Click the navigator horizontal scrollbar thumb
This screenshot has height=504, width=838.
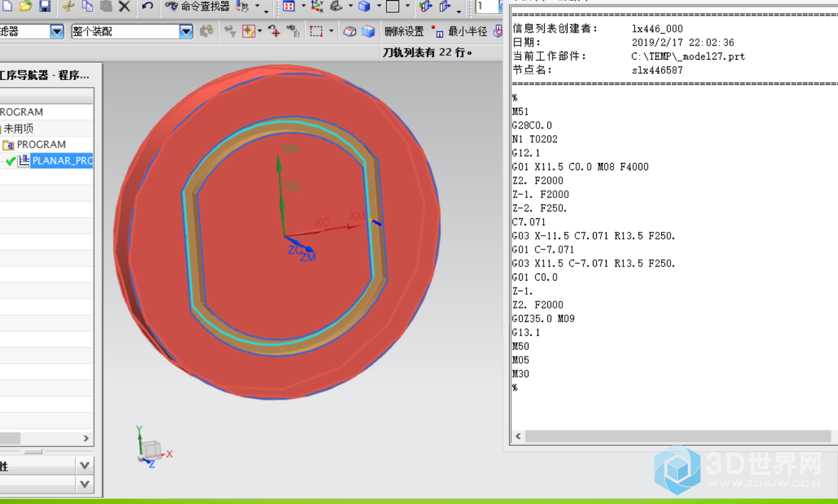tap(10, 438)
